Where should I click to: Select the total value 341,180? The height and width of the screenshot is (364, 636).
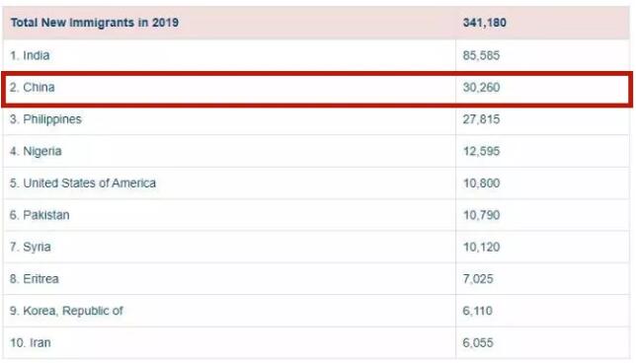coord(484,23)
